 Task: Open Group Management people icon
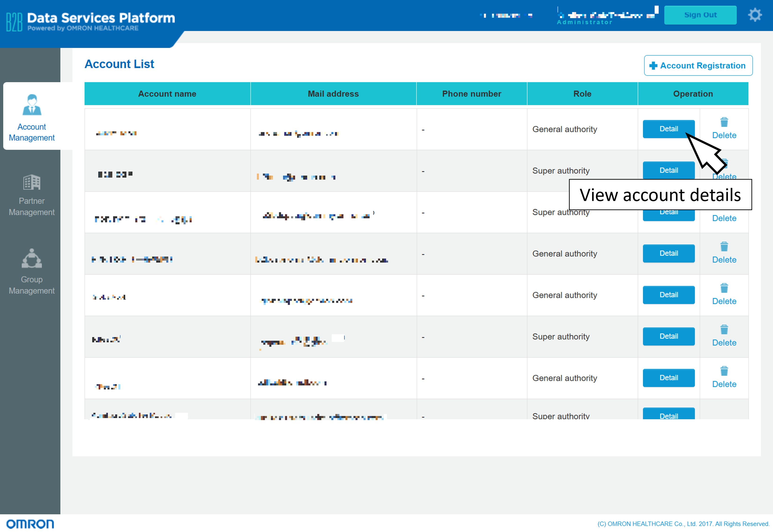pyautogui.click(x=32, y=258)
